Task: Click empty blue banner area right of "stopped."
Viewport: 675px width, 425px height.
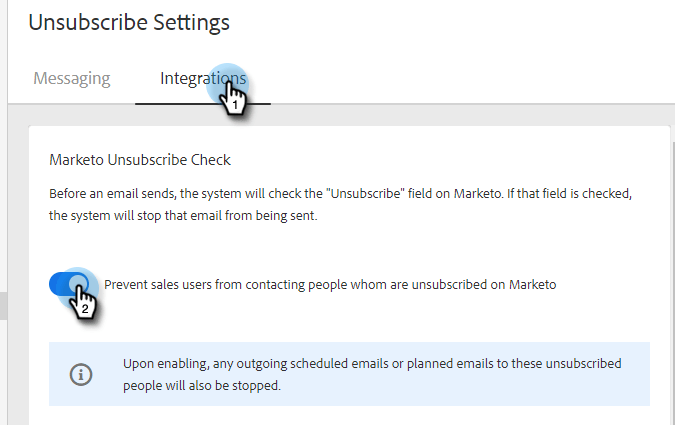Action: 465,386
